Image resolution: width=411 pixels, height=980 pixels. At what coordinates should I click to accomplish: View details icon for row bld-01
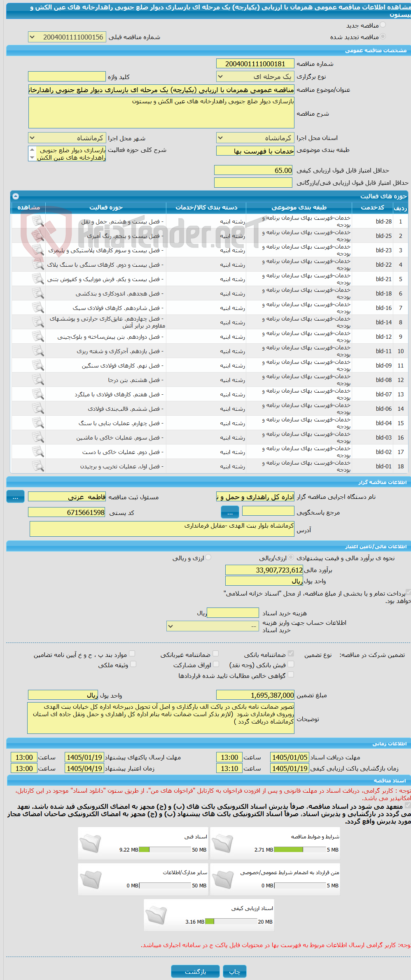click(x=38, y=466)
